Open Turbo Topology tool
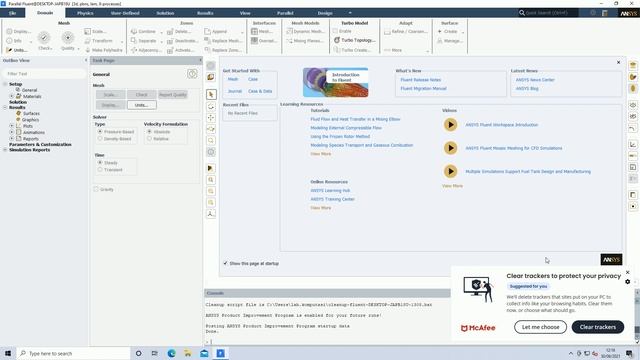 coord(354,40)
